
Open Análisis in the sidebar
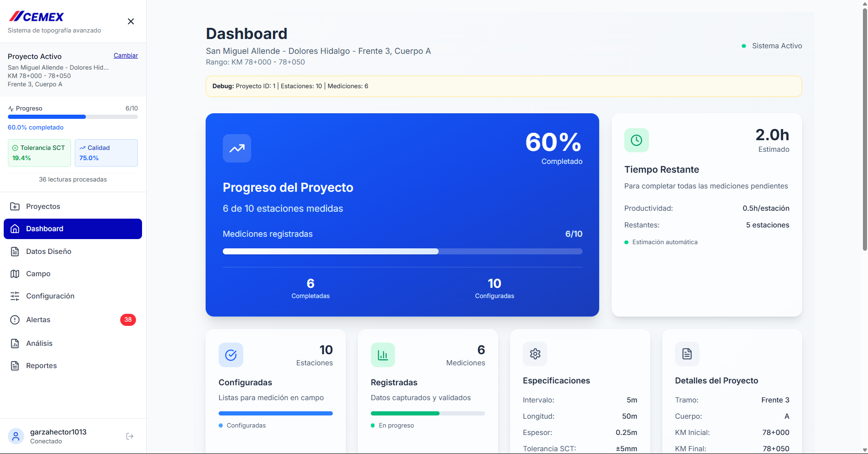pyautogui.click(x=73, y=344)
